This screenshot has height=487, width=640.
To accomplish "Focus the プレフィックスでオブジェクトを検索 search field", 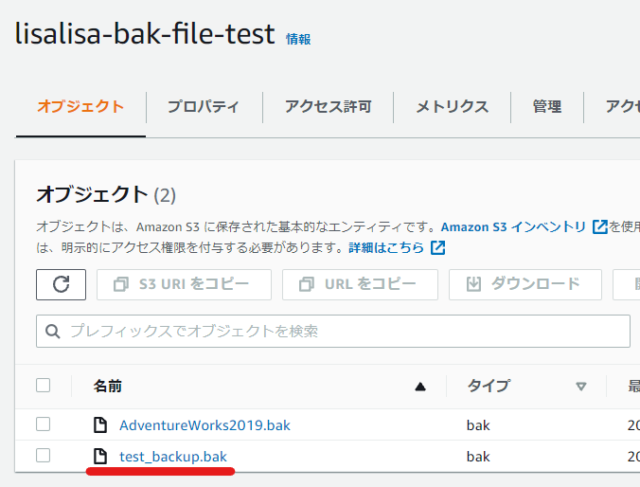I will click(333, 331).
